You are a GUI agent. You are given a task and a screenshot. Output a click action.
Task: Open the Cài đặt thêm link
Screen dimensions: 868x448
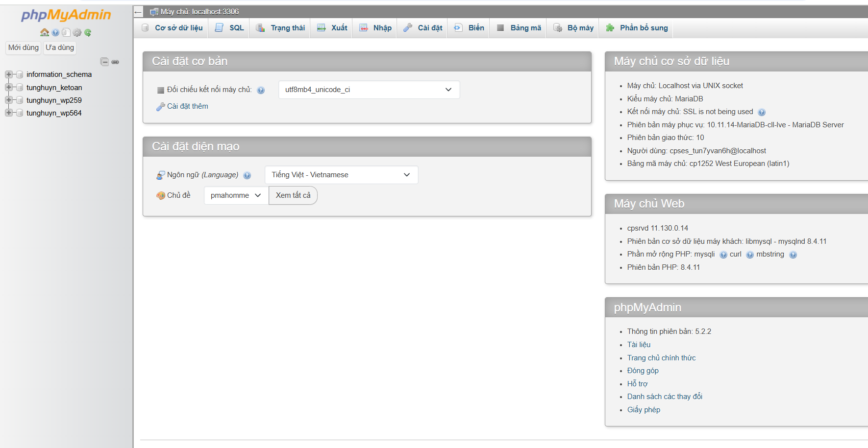pos(187,106)
